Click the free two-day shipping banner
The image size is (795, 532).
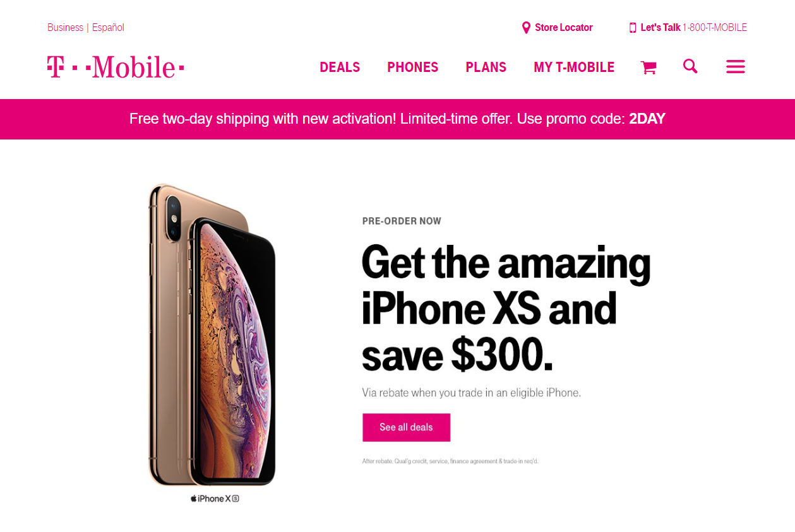pyautogui.click(x=397, y=119)
